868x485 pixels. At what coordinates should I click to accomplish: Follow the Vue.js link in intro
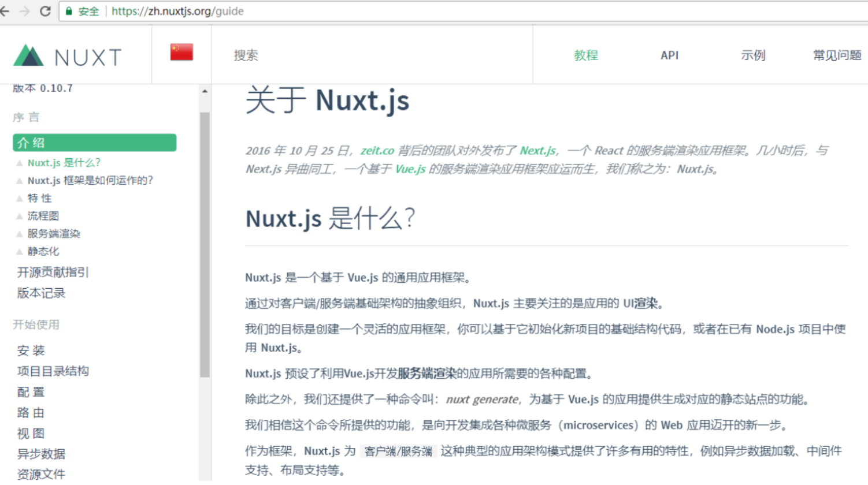(x=410, y=169)
